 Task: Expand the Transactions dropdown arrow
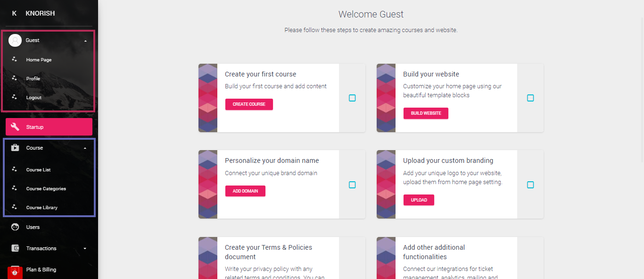tap(85, 248)
